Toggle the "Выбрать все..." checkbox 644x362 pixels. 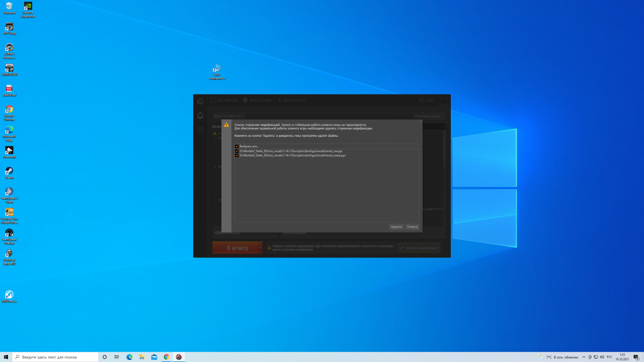coord(237,146)
